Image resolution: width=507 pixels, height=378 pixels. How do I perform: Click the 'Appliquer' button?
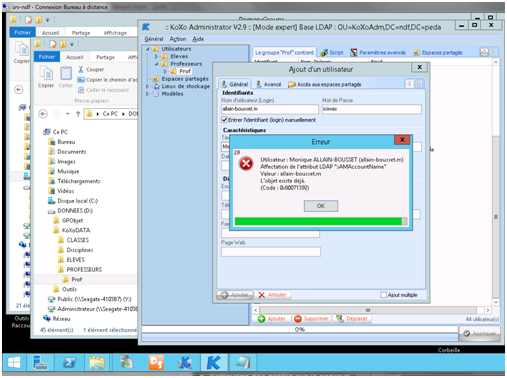pyautogui.click(x=480, y=333)
